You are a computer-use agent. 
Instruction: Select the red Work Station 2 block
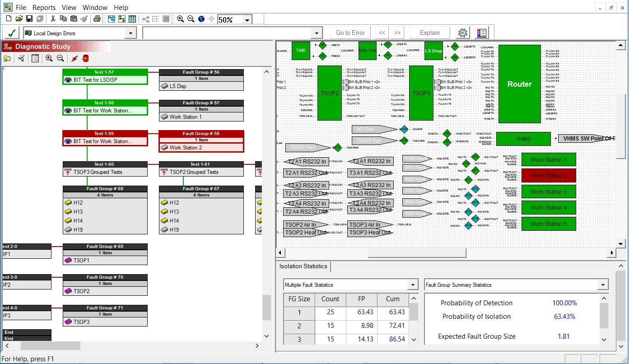(549, 176)
